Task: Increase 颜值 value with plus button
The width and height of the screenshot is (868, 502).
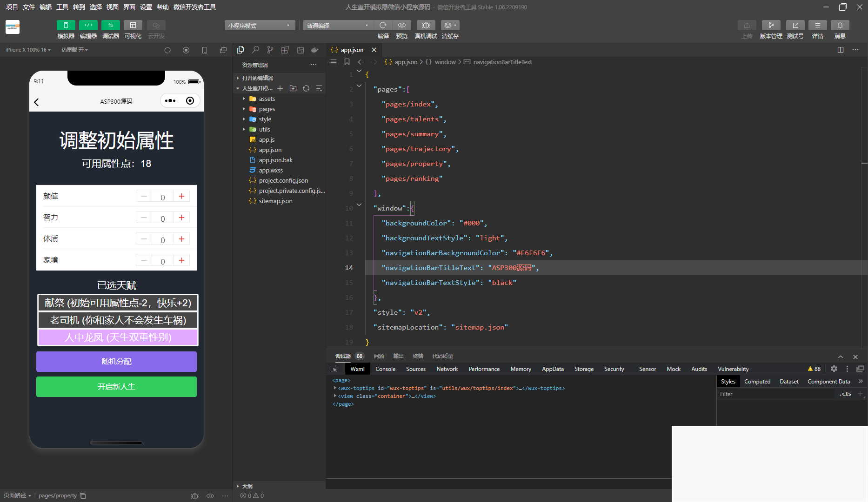Action: tap(181, 196)
